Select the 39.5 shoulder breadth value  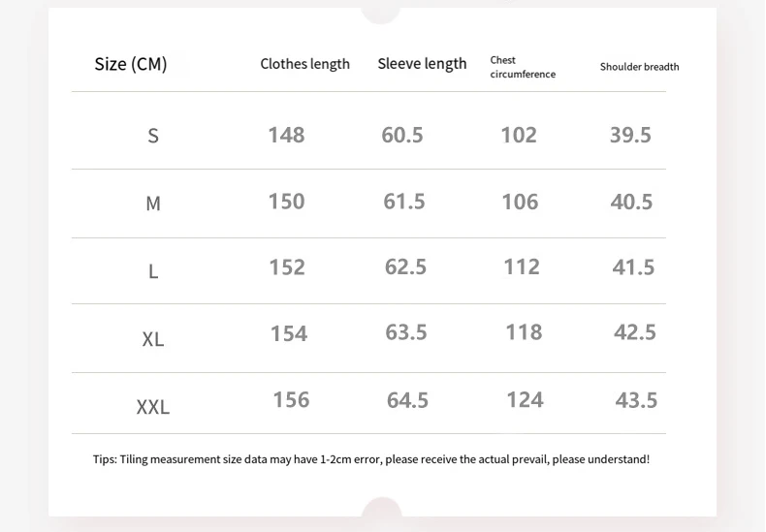tap(630, 135)
